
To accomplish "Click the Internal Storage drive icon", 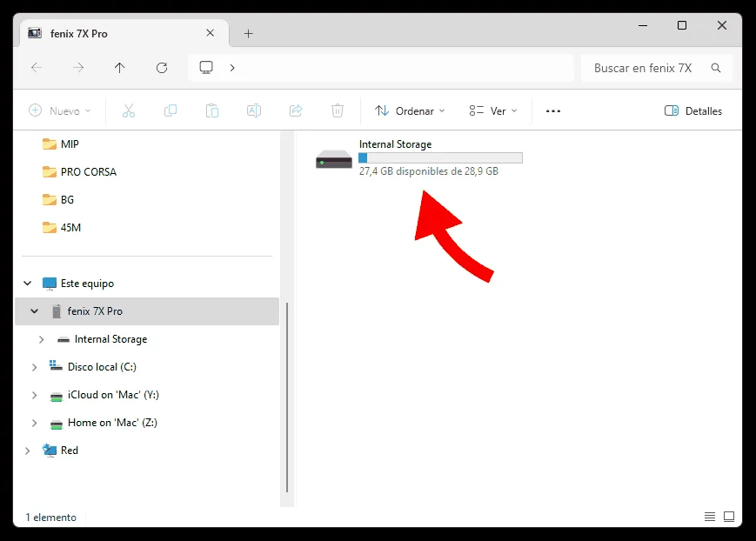I will click(334, 158).
